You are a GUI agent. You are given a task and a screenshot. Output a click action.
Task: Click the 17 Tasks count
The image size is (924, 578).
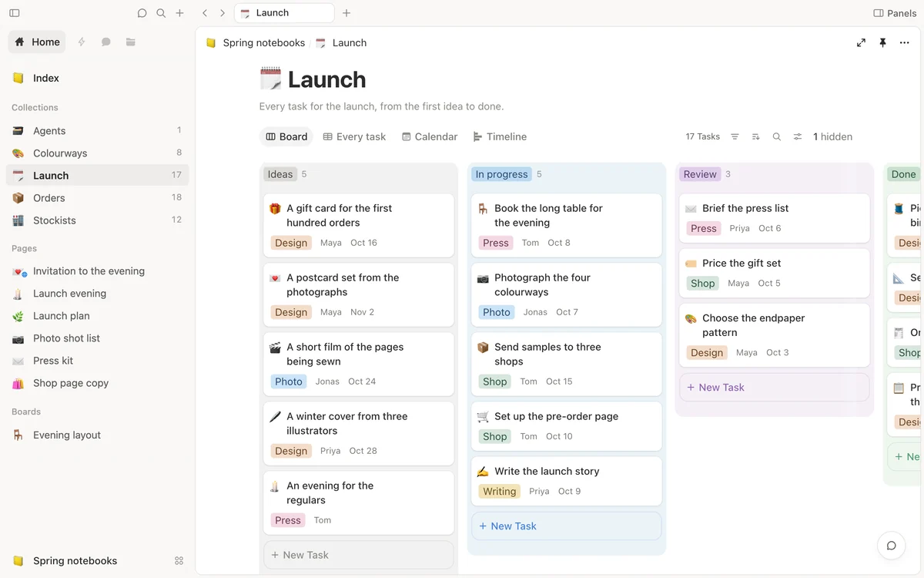click(702, 136)
